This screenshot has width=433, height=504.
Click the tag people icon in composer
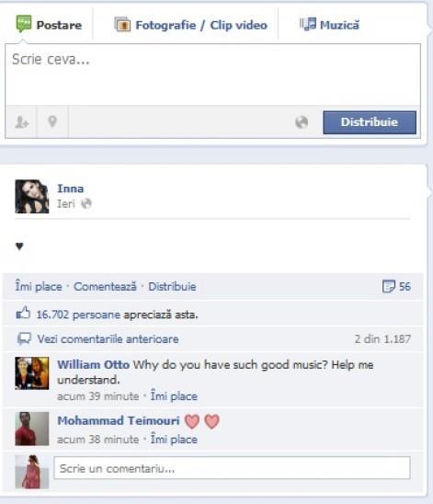pos(22,122)
